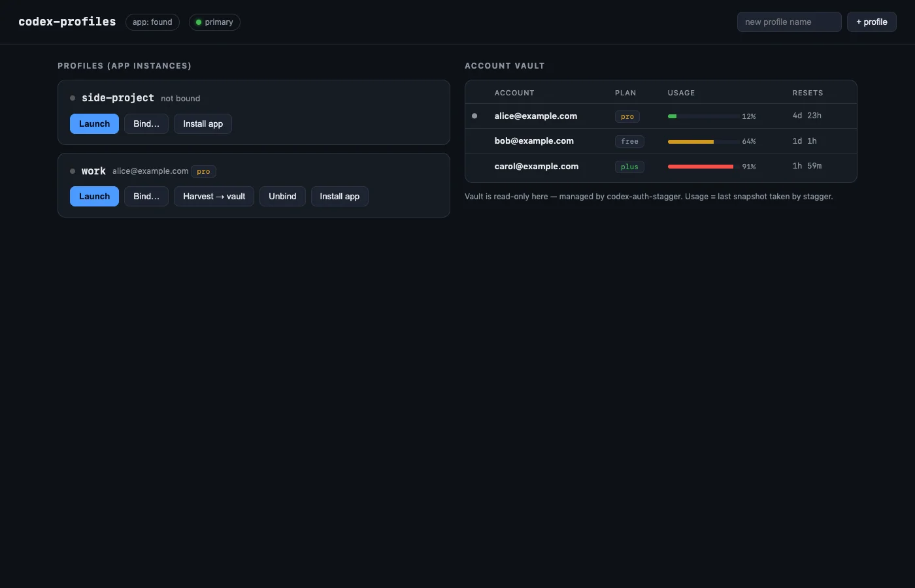
Task: Click the ACCOUNT column header
Action: 514,93
